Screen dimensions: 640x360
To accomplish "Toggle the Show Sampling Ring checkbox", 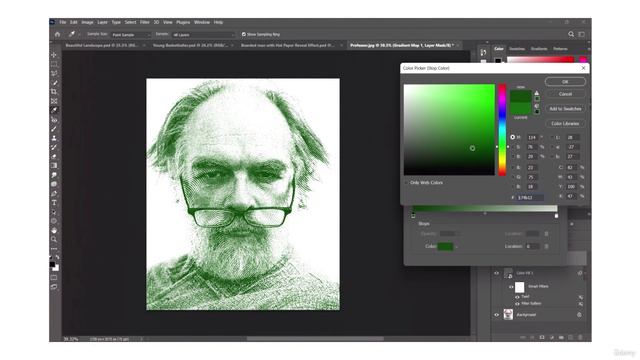I will click(244, 34).
